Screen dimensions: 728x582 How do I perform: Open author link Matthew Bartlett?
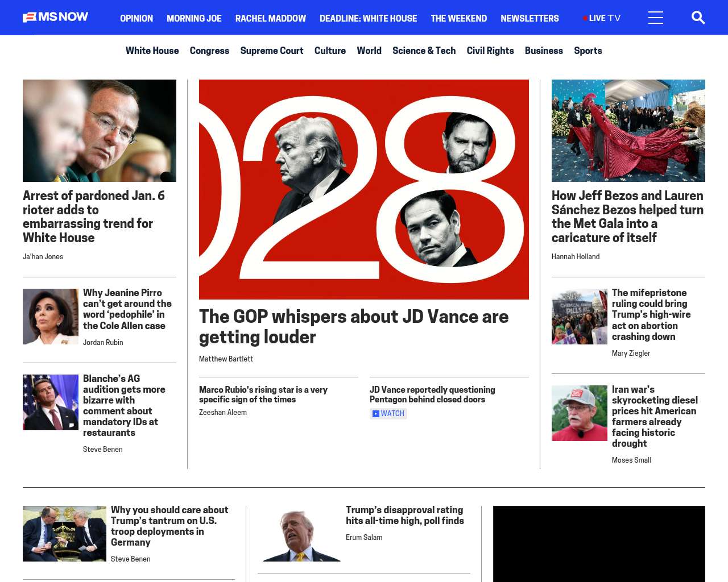coord(226,359)
